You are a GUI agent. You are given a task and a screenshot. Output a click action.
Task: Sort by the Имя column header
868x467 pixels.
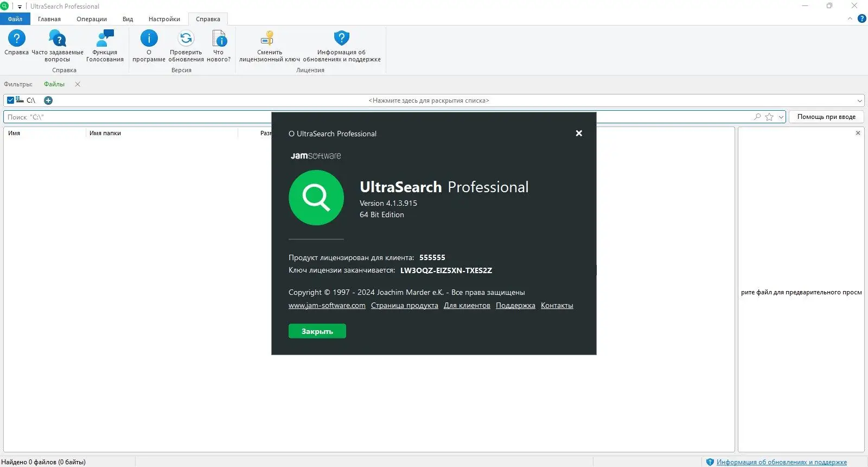click(x=44, y=133)
